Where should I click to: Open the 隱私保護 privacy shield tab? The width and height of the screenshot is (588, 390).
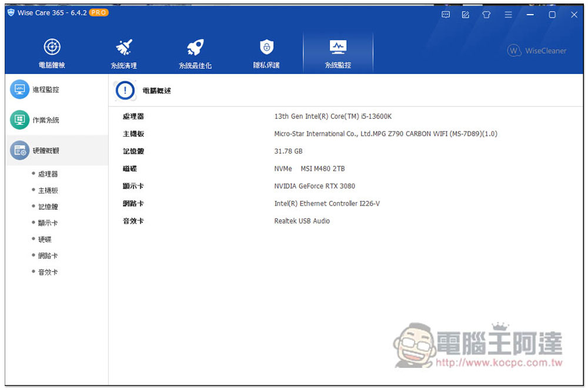pyautogui.click(x=266, y=53)
